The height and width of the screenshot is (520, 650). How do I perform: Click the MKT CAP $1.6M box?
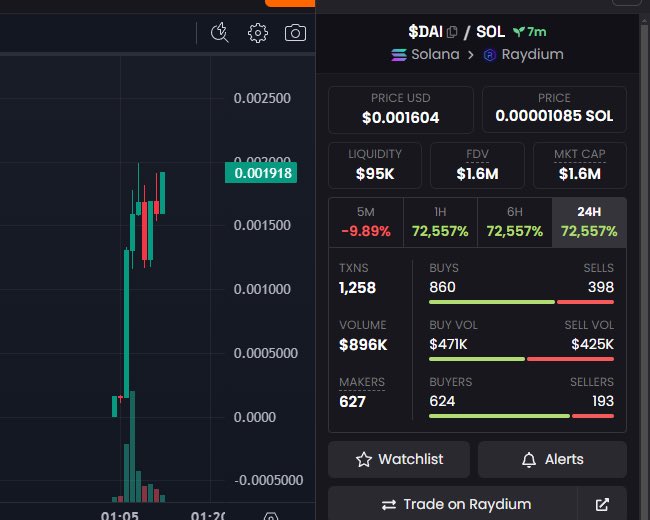(580, 165)
